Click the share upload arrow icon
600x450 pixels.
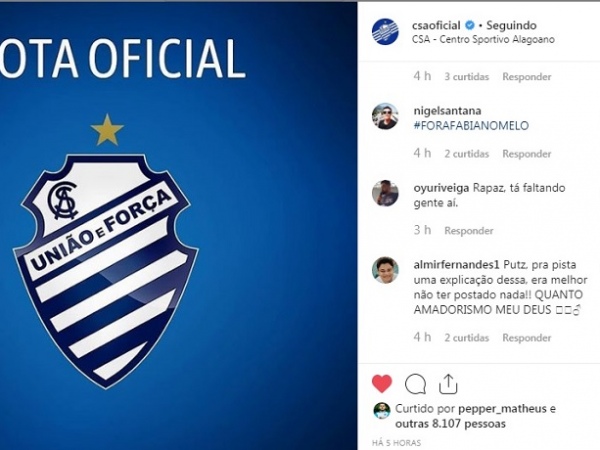pos(448,383)
